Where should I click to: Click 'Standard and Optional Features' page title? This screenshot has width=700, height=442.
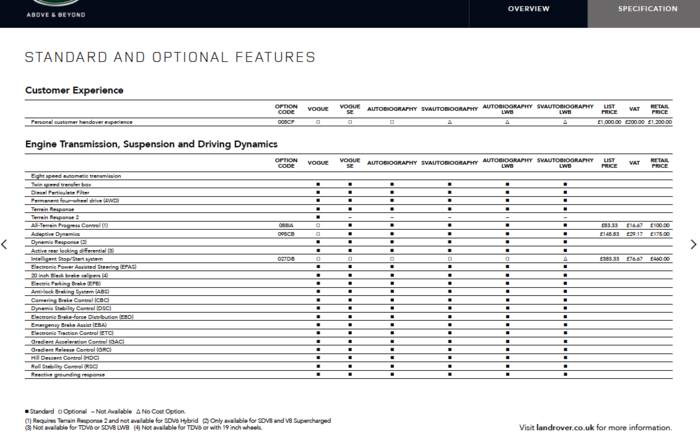[x=170, y=57]
